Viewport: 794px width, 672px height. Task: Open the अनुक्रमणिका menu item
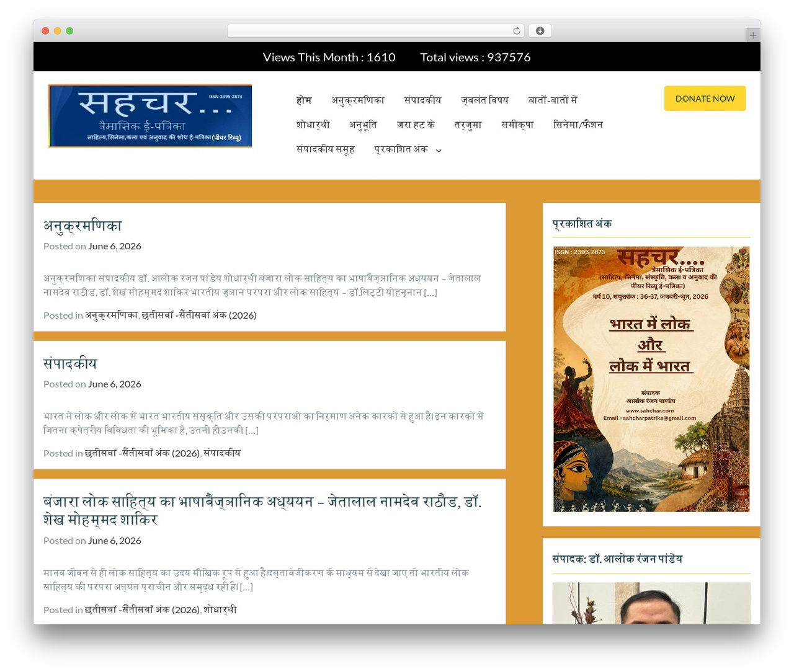click(x=358, y=100)
